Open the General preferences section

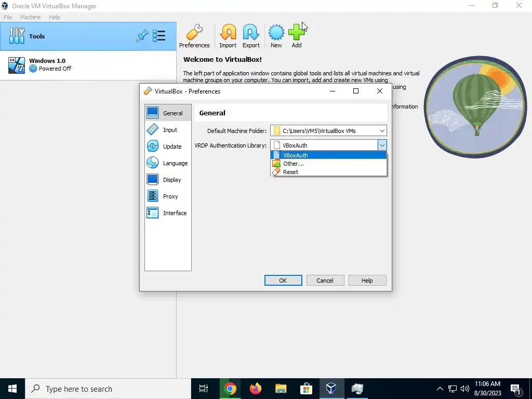tap(168, 113)
